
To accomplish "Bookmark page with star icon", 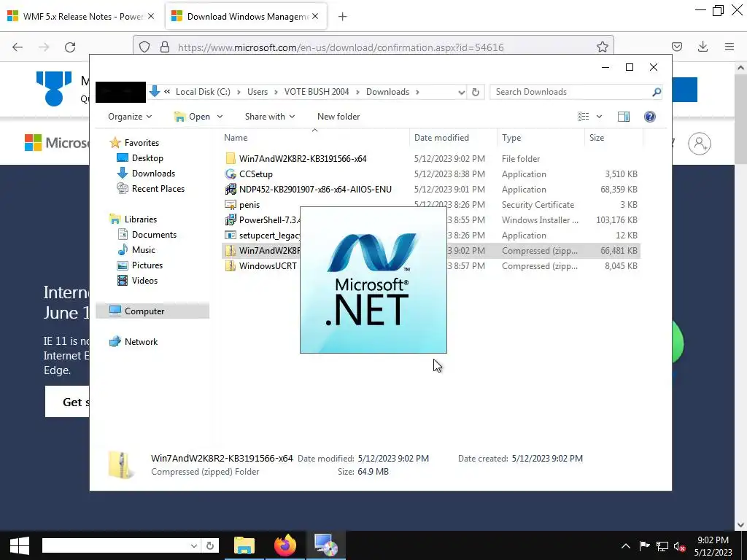I will [x=602, y=47].
